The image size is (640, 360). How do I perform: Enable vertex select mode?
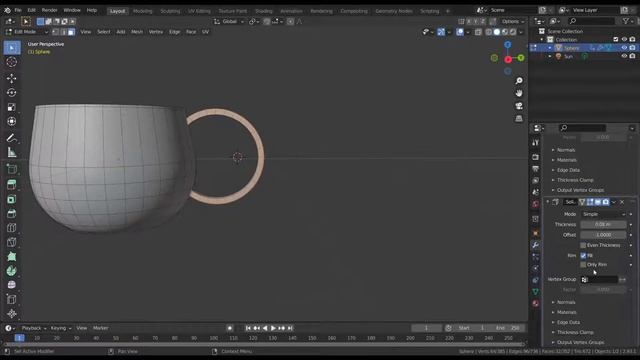[x=56, y=32]
